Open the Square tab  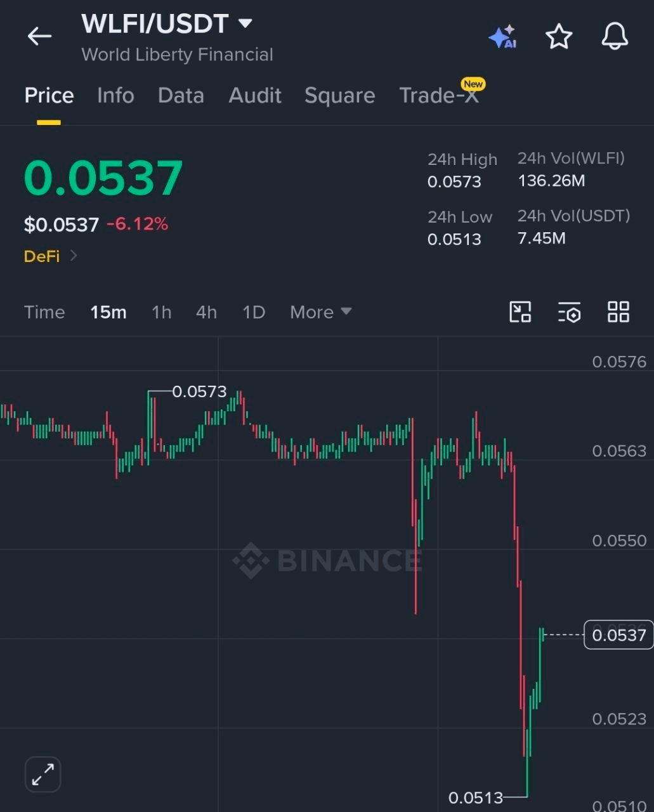pyautogui.click(x=340, y=96)
